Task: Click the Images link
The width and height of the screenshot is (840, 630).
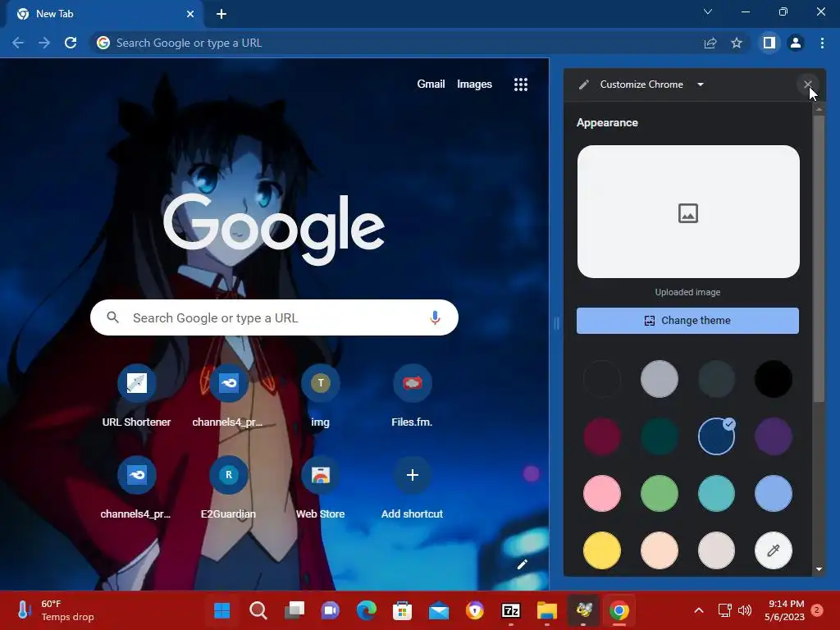Action: pos(474,84)
